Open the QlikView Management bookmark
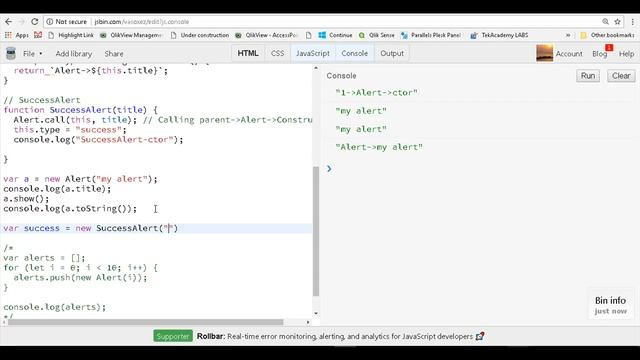Viewport: 640px width, 360px height. 131,35
